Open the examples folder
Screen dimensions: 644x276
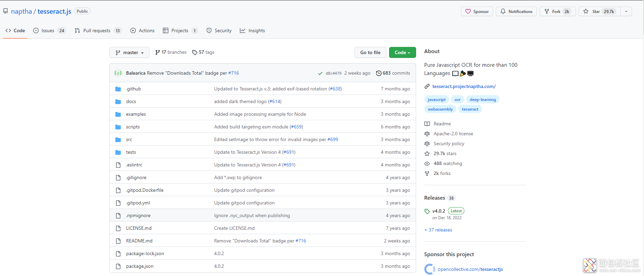[136, 114]
